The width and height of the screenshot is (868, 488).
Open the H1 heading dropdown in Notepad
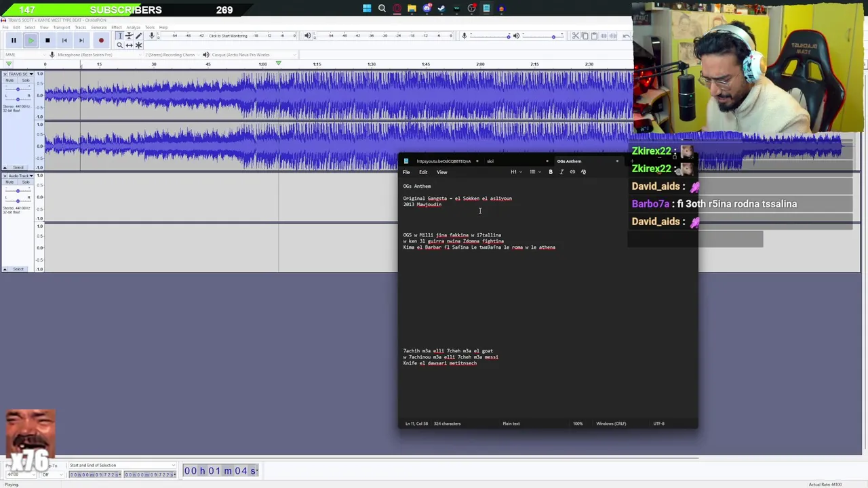tap(515, 172)
